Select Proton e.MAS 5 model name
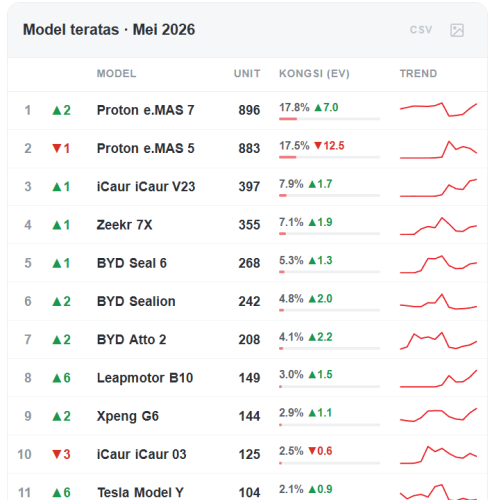497x500 pixels. (x=145, y=149)
